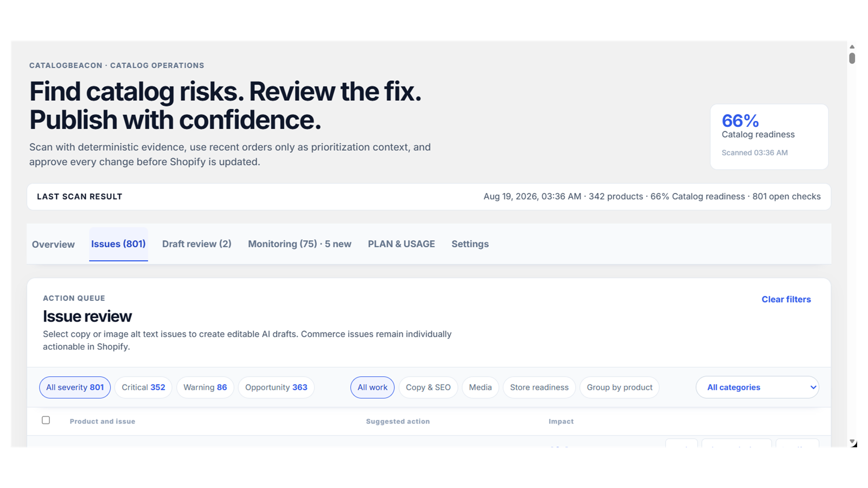Screen dimensions: 868x488
Task: Open the Settings tab
Action: pyautogui.click(x=470, y=244)
